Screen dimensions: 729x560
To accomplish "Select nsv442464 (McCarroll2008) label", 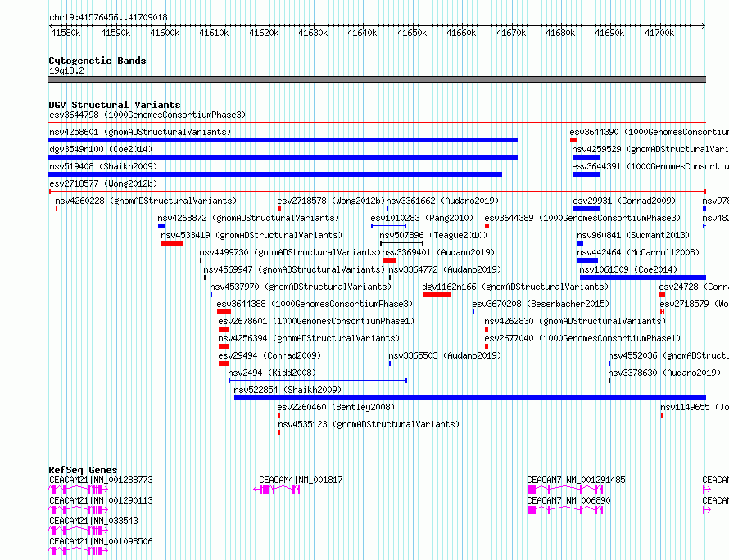I will click(638, 252).
